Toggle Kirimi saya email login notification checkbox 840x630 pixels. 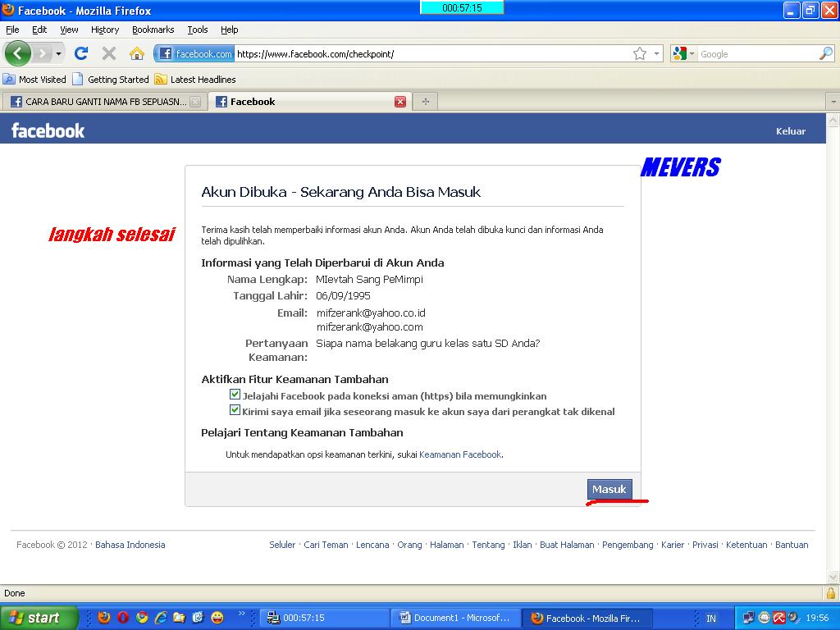[x=235, y=410]
